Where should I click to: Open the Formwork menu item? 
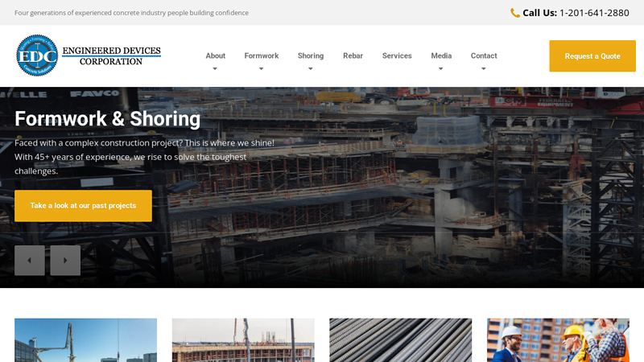pyautogui.click(x=261, y=56)
